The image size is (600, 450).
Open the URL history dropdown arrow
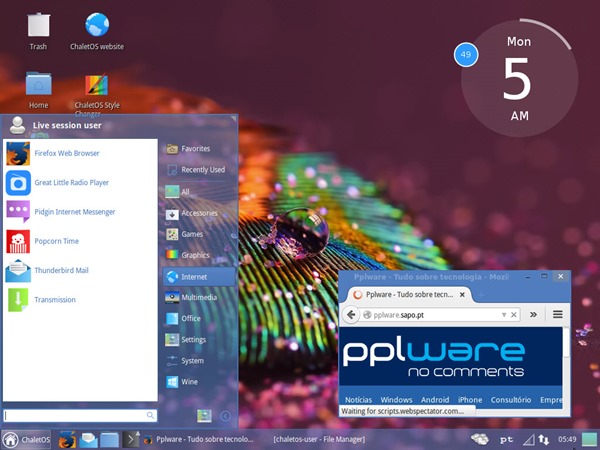pyautogui.click(x=504, y=315)
